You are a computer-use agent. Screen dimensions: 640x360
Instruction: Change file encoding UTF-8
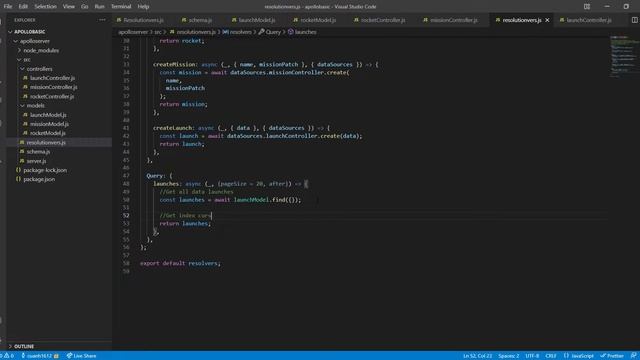point(532,356)
